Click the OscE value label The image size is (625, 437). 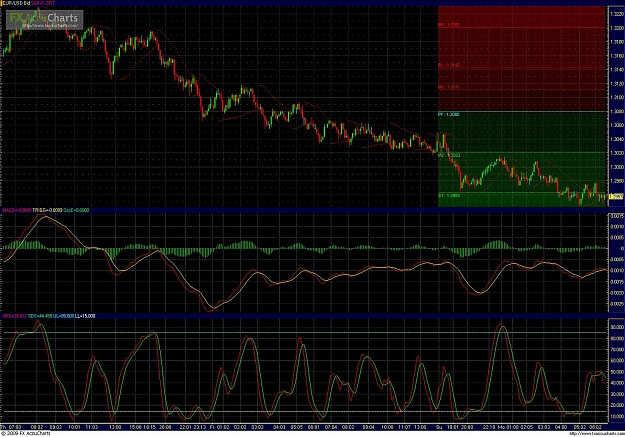[76, 210]
